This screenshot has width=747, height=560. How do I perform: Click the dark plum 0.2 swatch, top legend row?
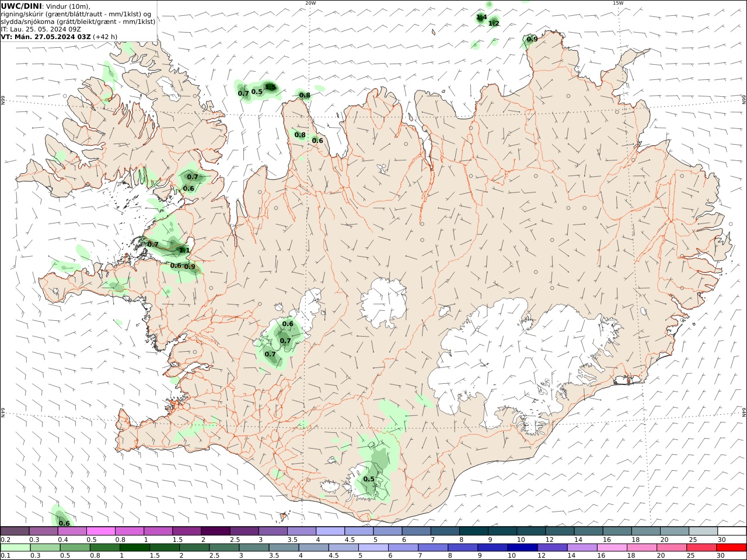click(15, 531)
